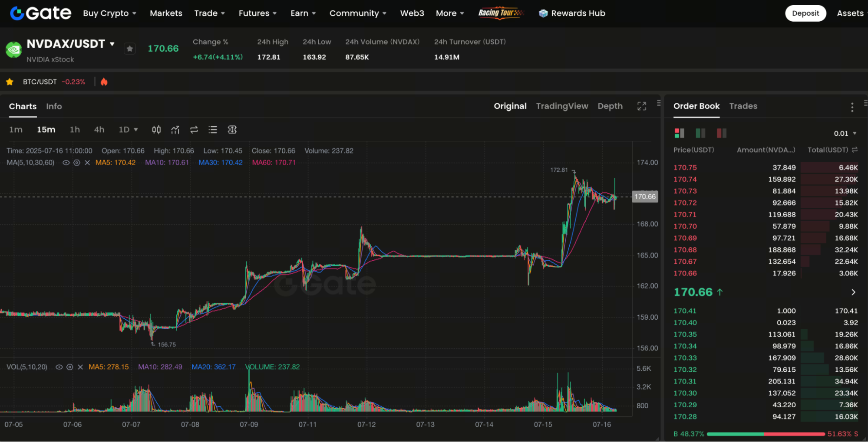This screenshot has width=868, height=442.
Task: Click ask price 170.75 in order book
Action: [x=685, y=167]
